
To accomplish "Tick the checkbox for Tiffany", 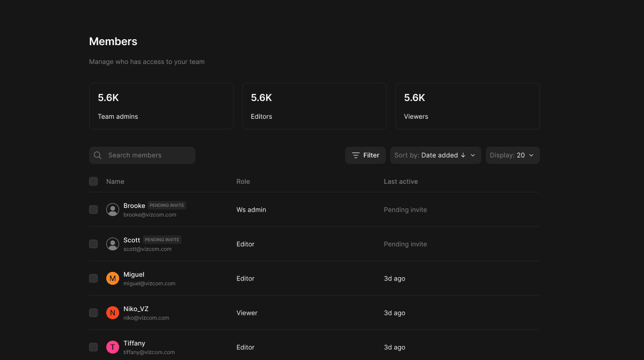I will point(93,347).
